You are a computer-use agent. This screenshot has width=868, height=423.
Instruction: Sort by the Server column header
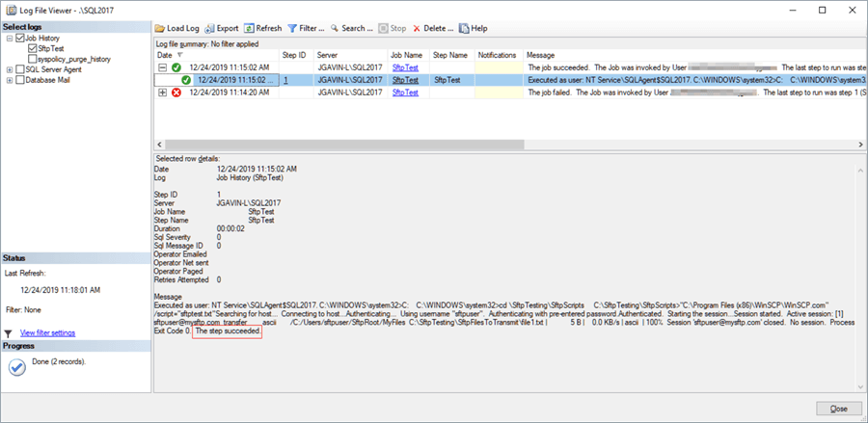click(328, 55)
